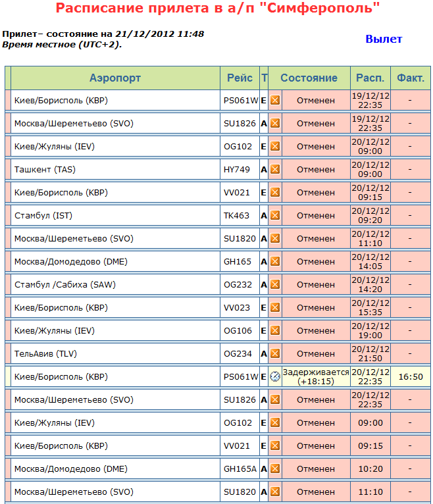Screen dimensions: 433x504
Task: Select the cancelled icon for flight OG106
Action: [275, 330]
